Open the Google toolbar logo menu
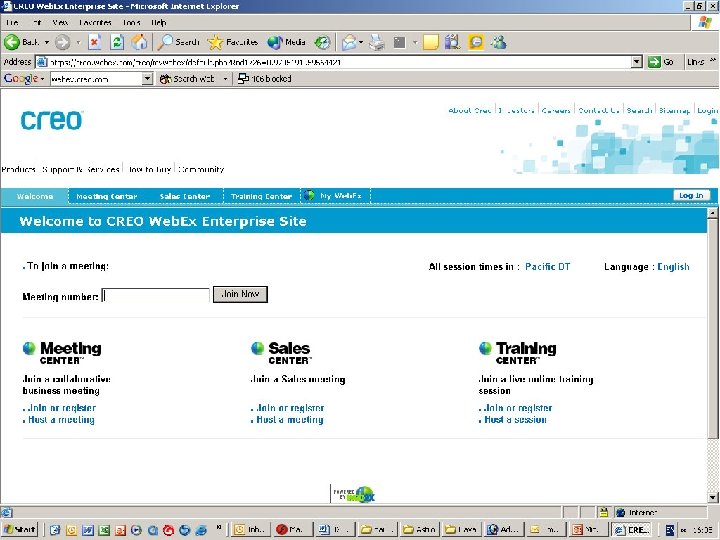The width and height of the screenshot is (720, 540). point(24,79)
